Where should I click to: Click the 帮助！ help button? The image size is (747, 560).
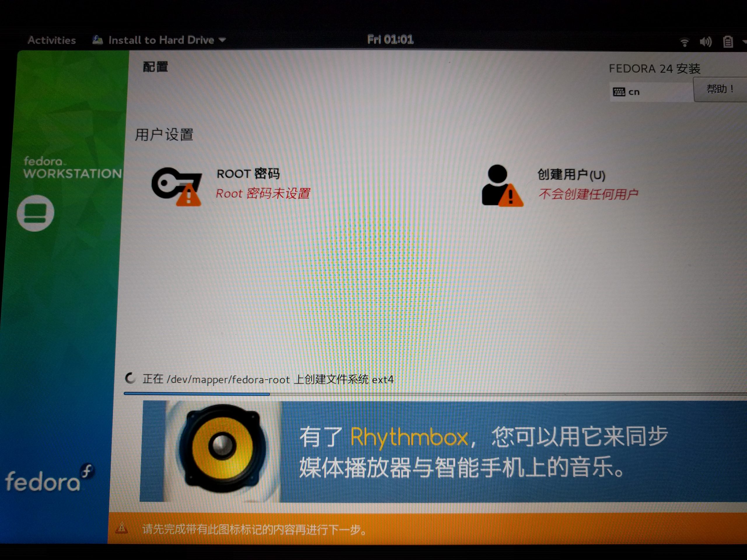720,90
